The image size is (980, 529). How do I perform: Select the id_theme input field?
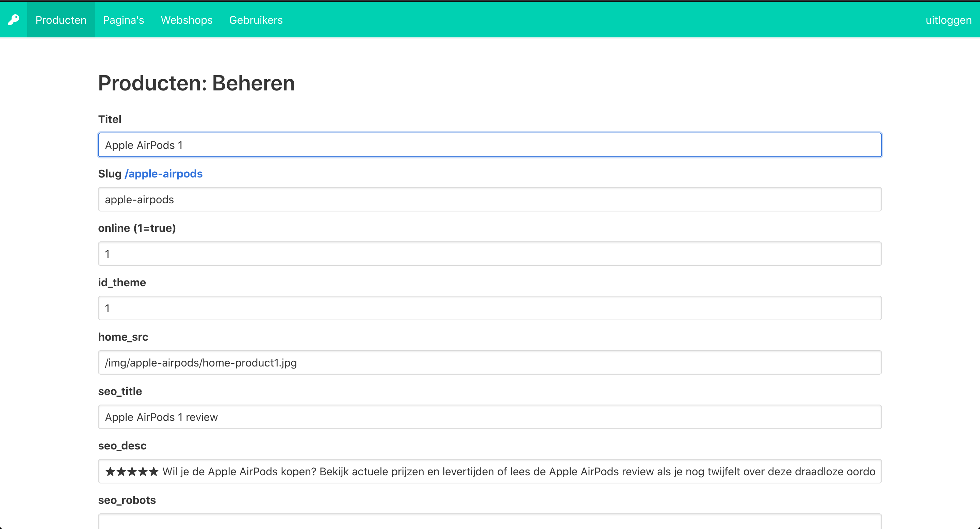click(x=490, y=308)
